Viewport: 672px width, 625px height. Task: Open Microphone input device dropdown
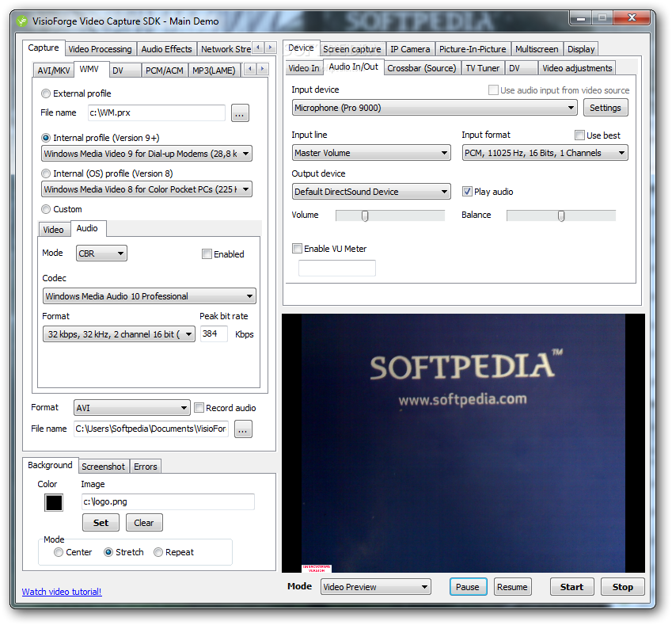(x=435, y=108)
